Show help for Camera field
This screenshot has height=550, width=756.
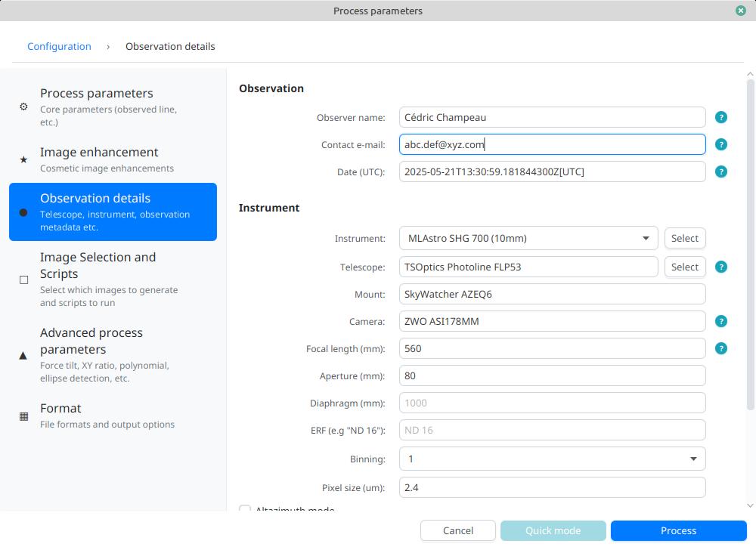pyautogui.click(x=721, y=321)
